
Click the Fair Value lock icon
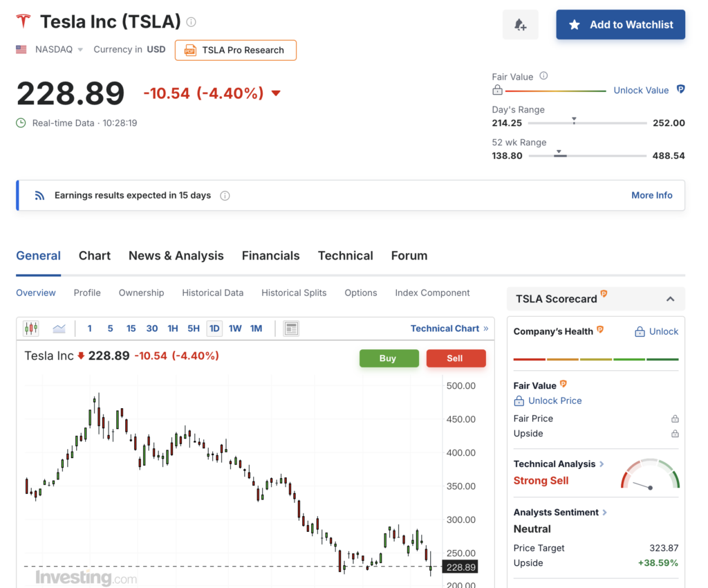coord(497,90)
